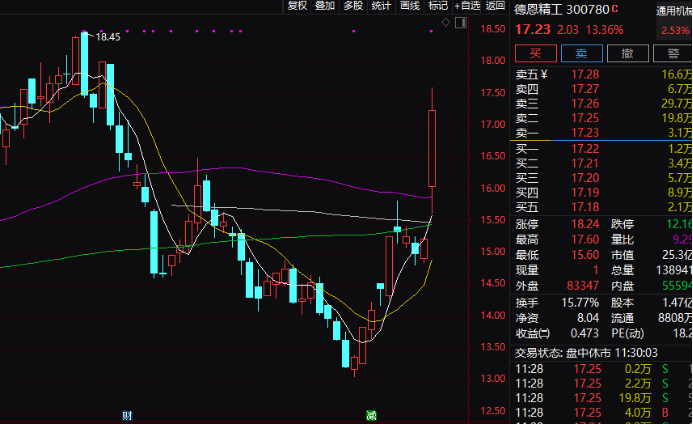Click the ¥ symbol beside 卖五
Image resolution: width=693 pixels, height=424 pixels.
[544, 74]
